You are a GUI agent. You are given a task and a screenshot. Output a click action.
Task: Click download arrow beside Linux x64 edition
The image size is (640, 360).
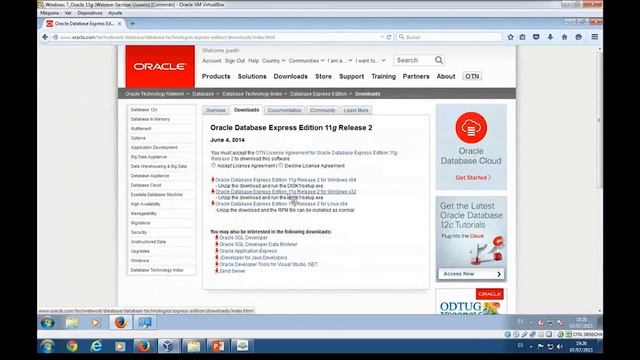213,203
